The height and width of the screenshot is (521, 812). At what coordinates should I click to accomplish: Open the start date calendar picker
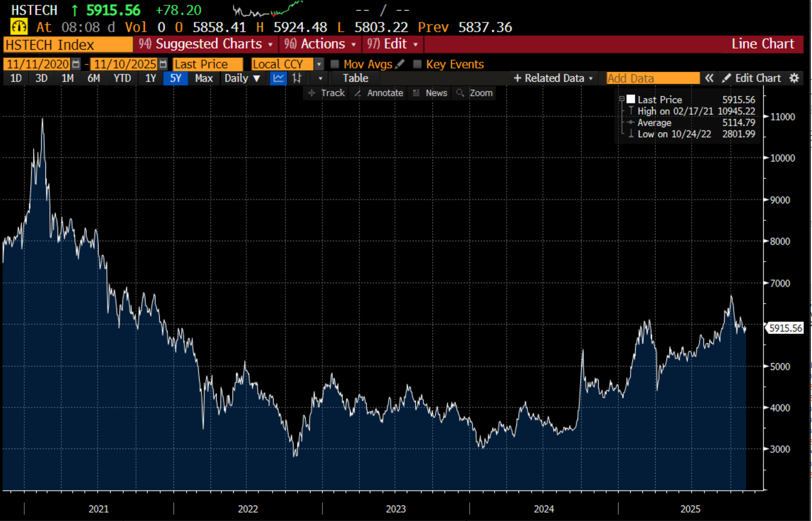click(76, 64)
